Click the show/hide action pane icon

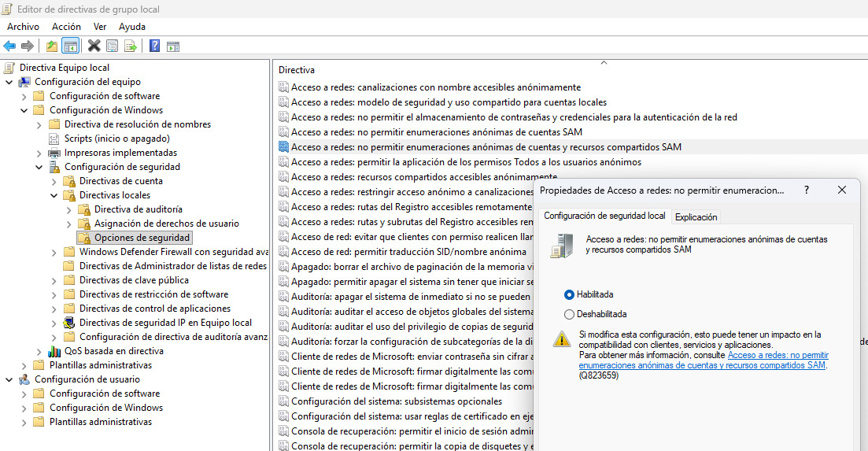(x=173, y=46)
